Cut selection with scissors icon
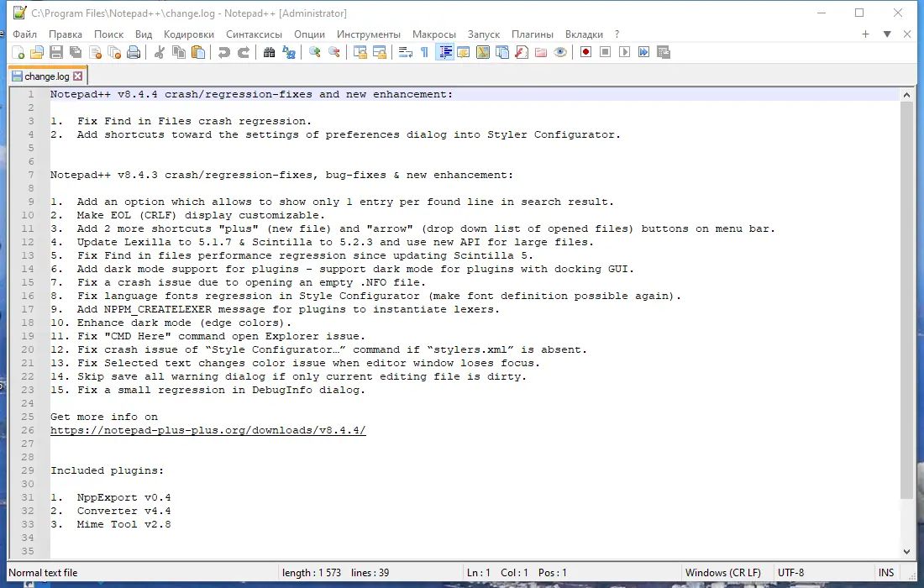The image size is (924, 588). 159,52
